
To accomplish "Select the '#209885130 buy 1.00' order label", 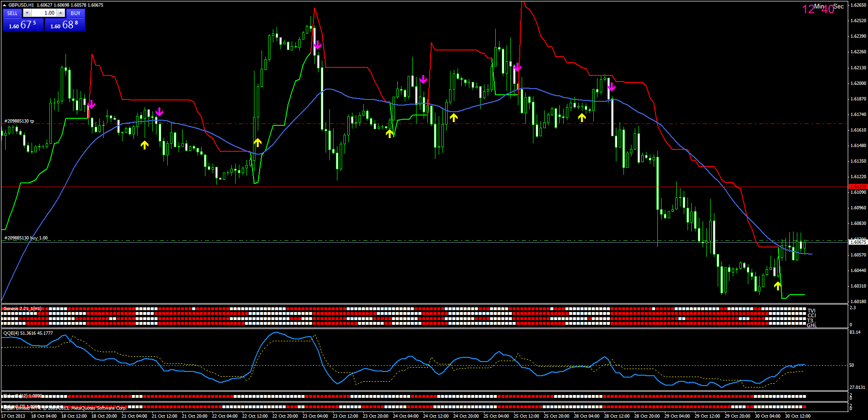I will pyautogui.click(x=26, y=238).
